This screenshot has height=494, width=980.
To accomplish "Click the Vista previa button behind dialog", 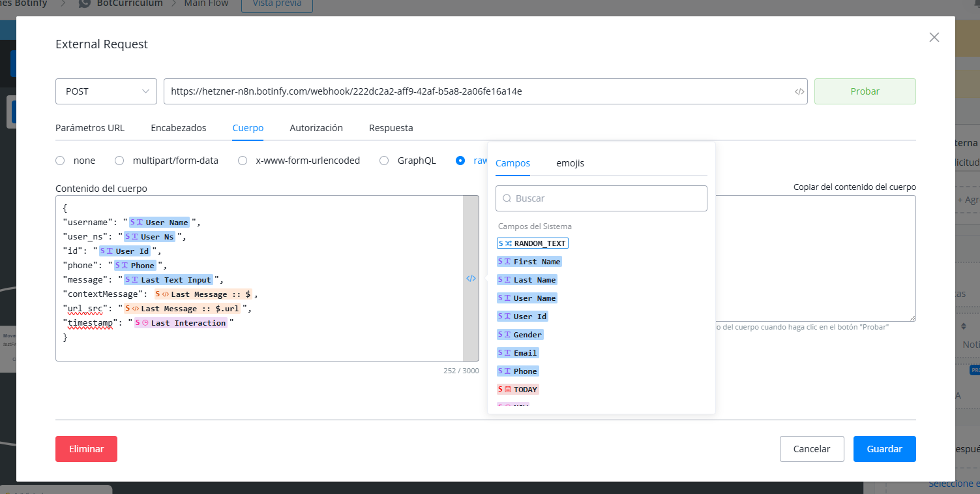I will click(x=276, y=4).
